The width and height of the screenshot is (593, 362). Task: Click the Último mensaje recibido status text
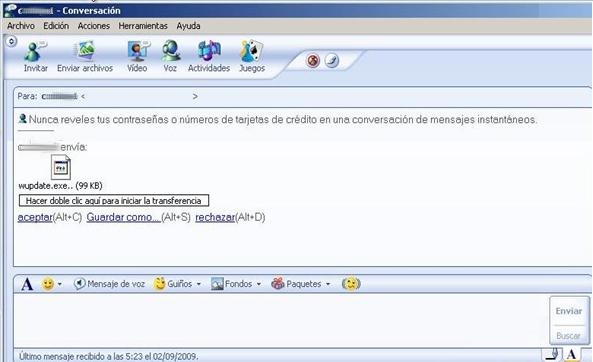click(109, 356)
